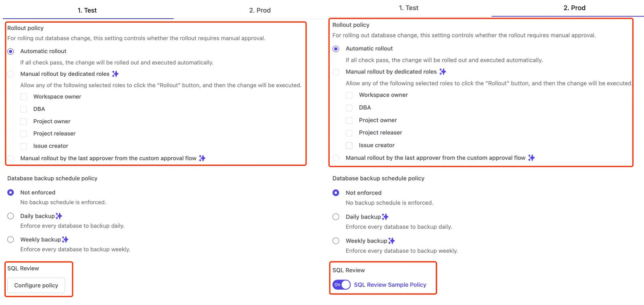Check Issue creator in the Prod panel
Screen dimensions: 644x305
click(x=349, y=145)
